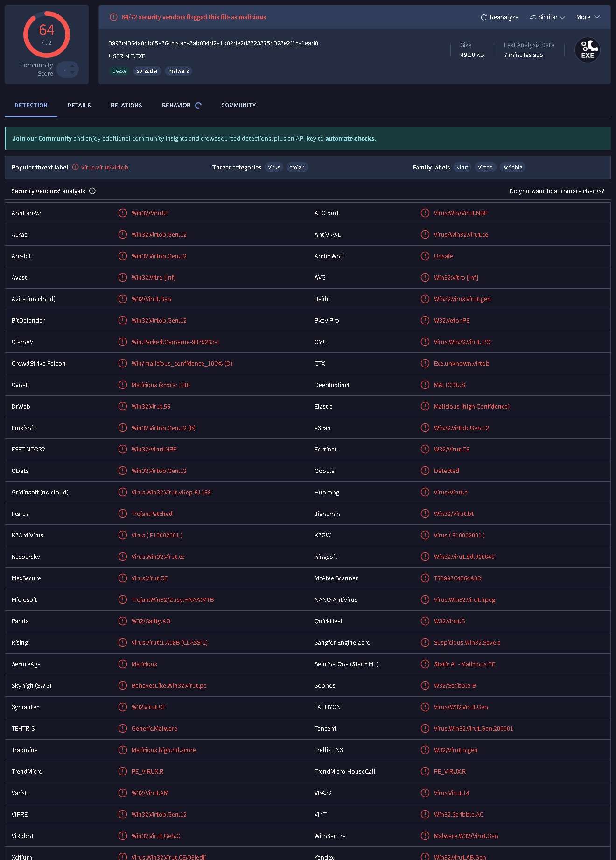Expand the Similar dropdown

[x=547, y=17]
